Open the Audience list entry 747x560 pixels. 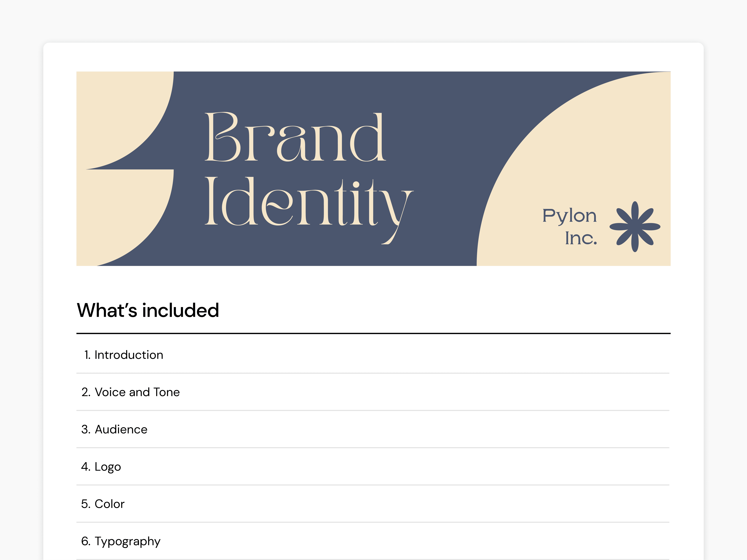coord(121,429)
